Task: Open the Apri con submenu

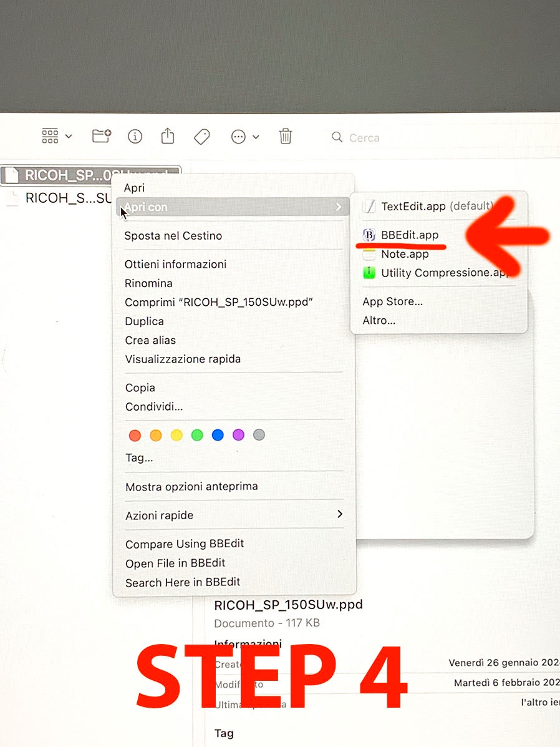Action: click(233, 207)
